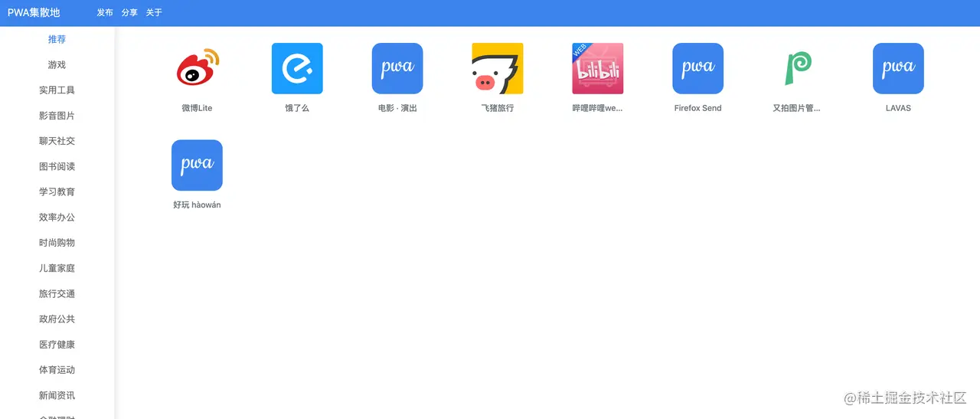Open the 分享 navigation link
The height and width of the screenshot is (419, 980).
click(129, 13)
